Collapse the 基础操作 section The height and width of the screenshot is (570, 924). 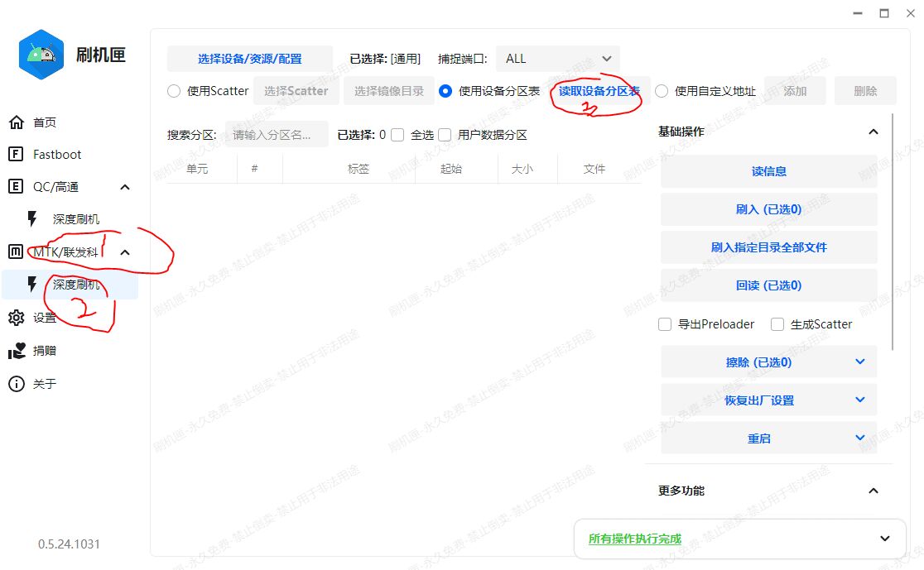[x=873, y=132]
